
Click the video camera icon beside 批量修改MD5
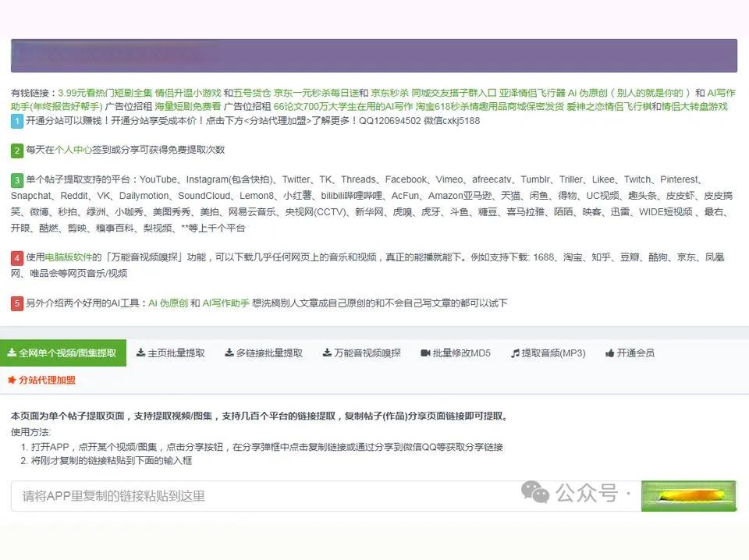pos(425,353)
